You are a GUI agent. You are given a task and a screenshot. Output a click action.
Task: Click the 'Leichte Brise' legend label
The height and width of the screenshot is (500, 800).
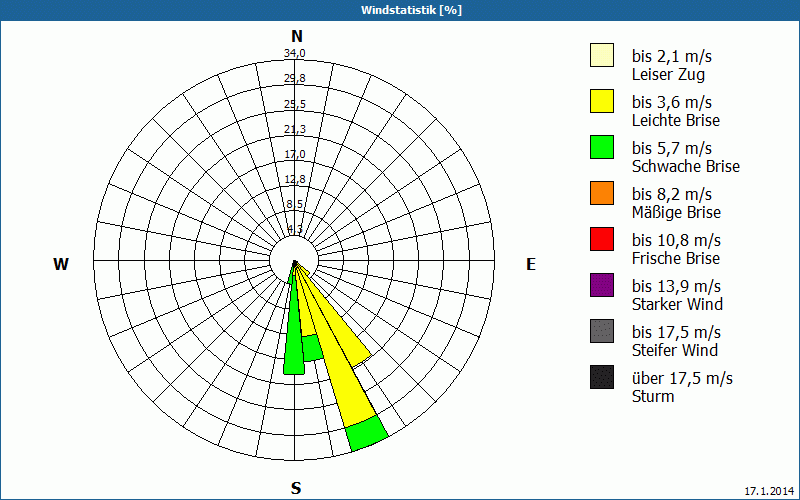tap(676, 120)
